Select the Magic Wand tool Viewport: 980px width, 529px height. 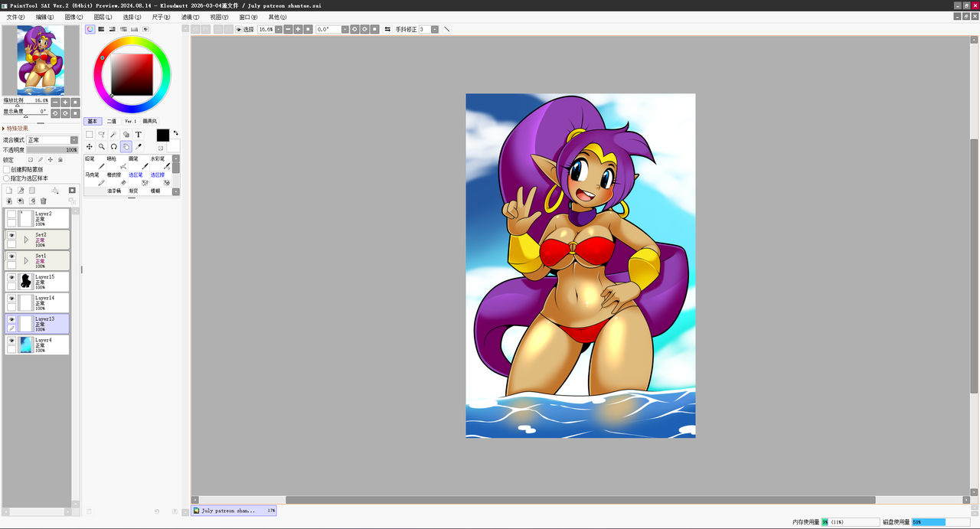pyautogui.click(x=113, y=134)
